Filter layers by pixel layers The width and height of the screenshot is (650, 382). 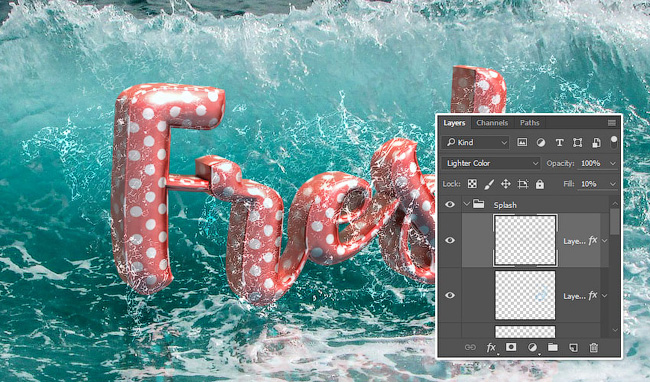(x=522, y=143)
